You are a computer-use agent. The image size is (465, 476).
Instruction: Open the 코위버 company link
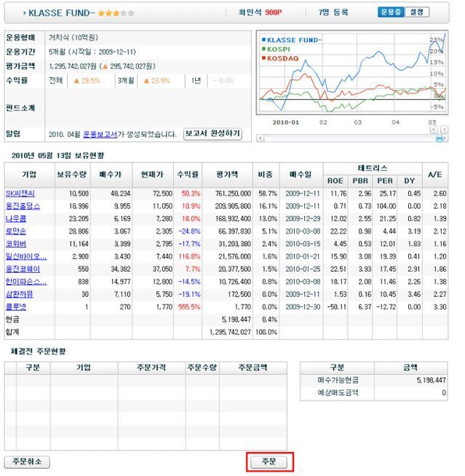(16, 244)
